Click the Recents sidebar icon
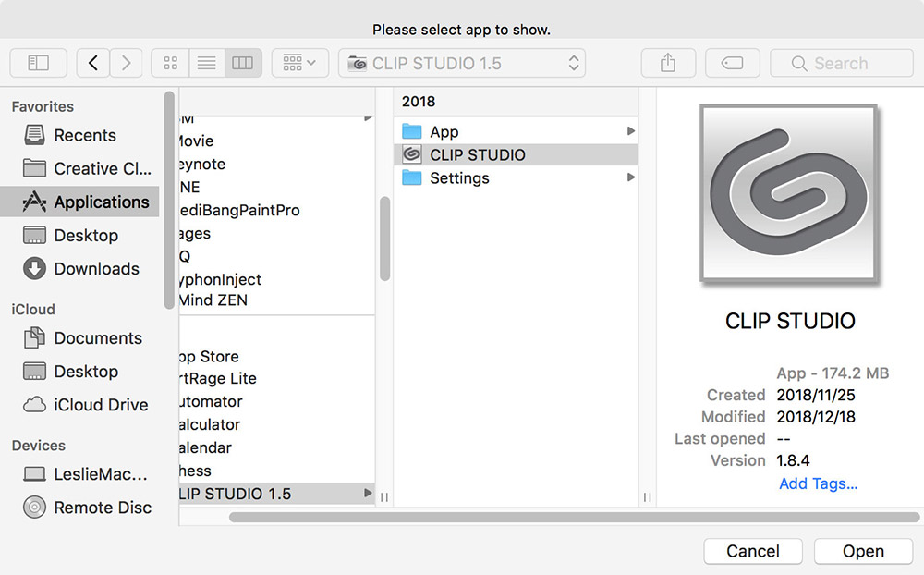This screenshot has height=575, width=924. pyautogui.click(x=34, y=135)
